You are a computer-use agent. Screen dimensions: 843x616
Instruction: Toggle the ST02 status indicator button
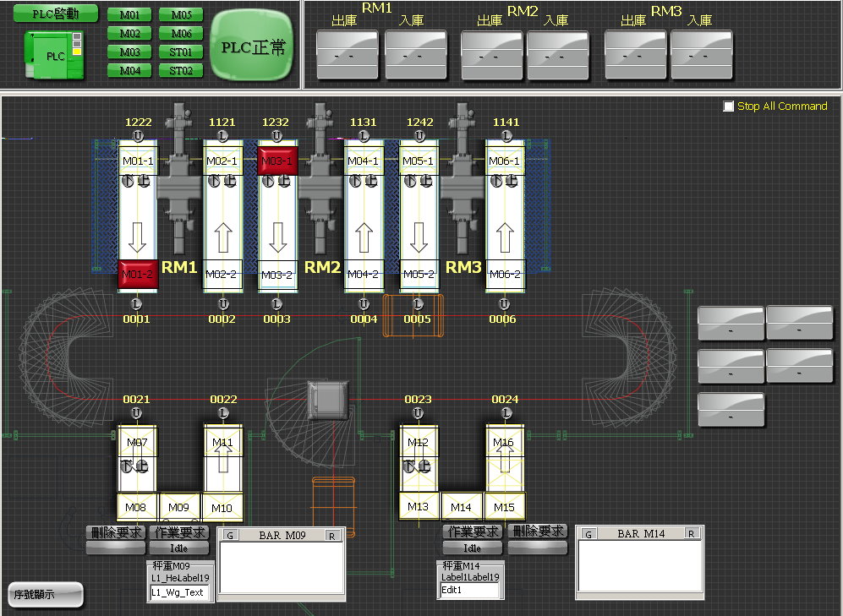click(181, 71)
